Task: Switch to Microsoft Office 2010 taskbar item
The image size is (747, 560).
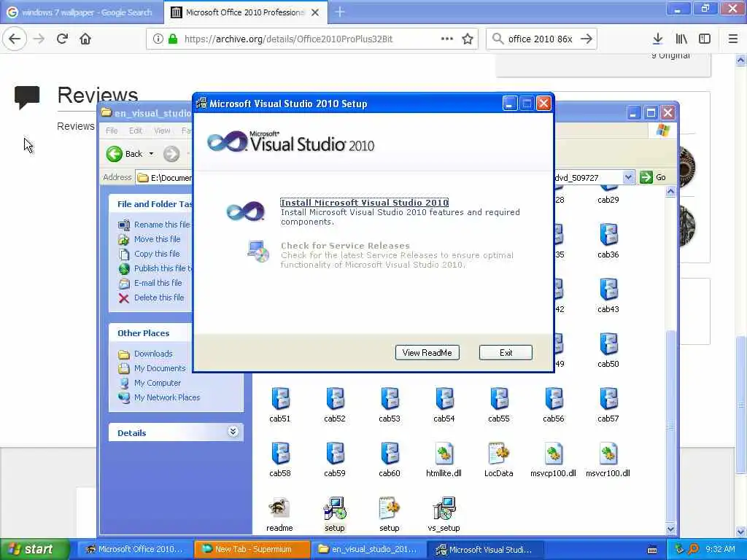Action: click(135, 549)
